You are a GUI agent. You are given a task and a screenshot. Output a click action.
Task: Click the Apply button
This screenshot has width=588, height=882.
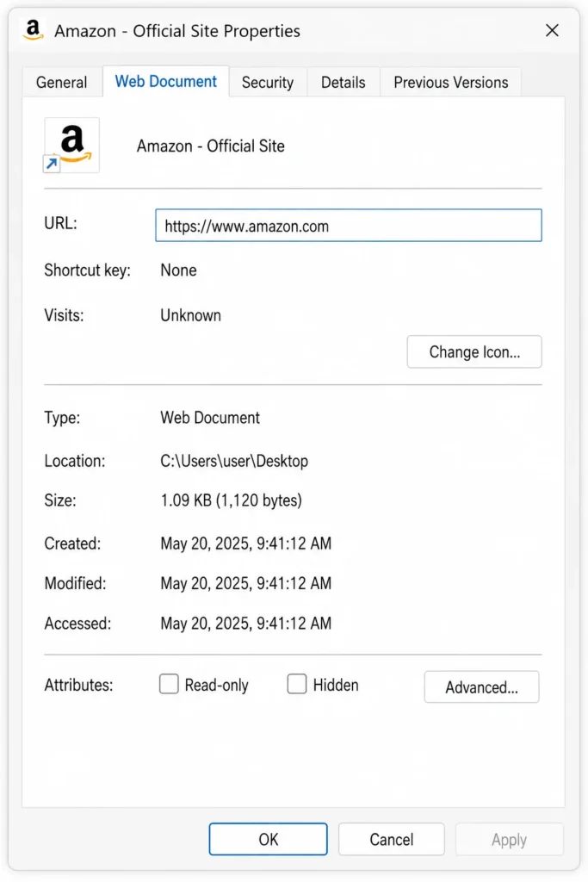510,839
